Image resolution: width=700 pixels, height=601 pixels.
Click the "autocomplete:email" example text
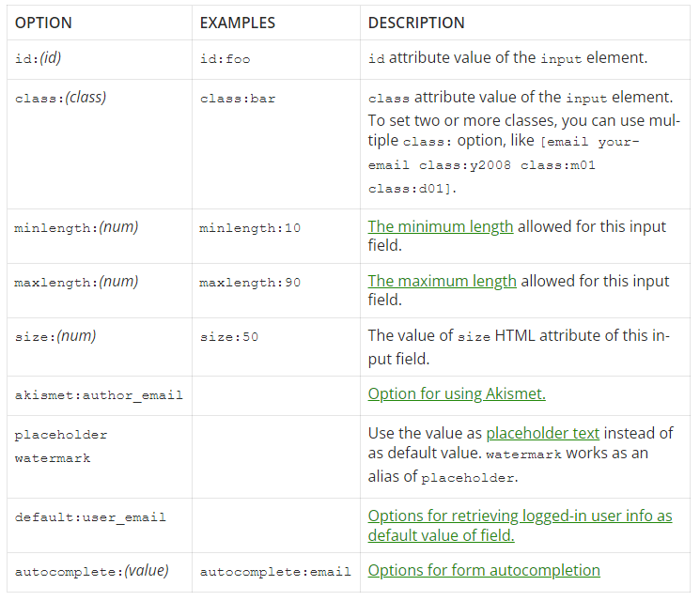[x=274, y=571]
